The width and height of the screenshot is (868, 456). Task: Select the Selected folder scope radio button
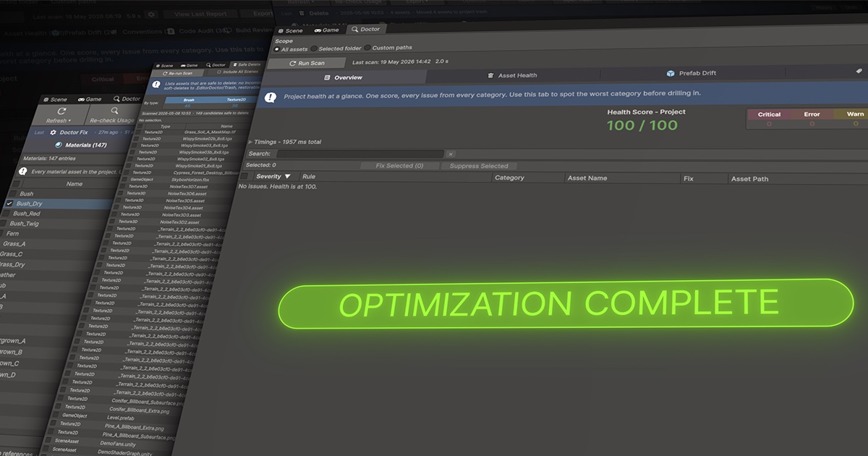[x=314, y=48]
